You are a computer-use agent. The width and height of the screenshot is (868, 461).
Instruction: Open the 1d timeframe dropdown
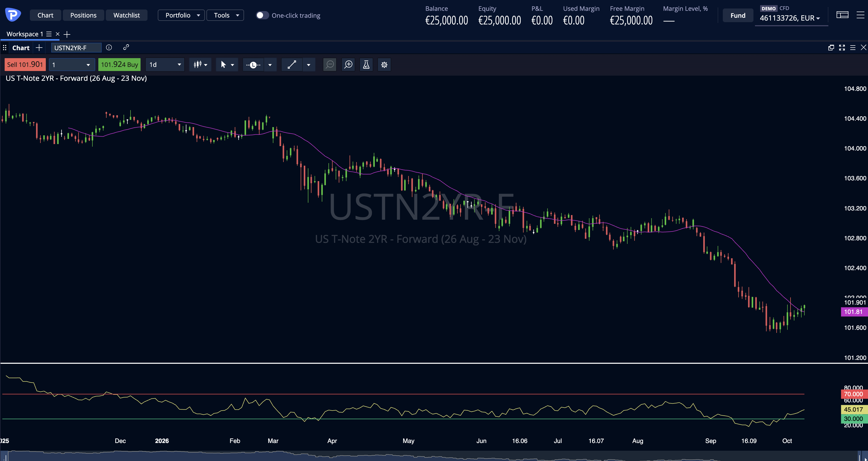tap(165, 64)
